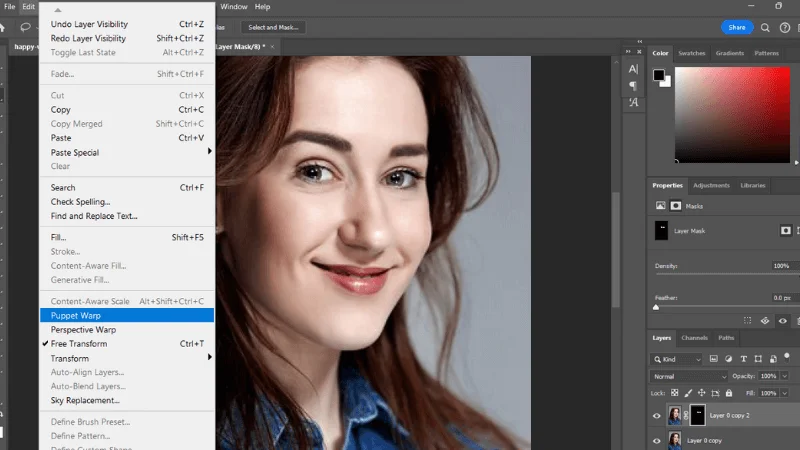Screen dimensions: 800x450
Task: Collapse the side icon panel with double arrows
Action: [x=628, y=52]
